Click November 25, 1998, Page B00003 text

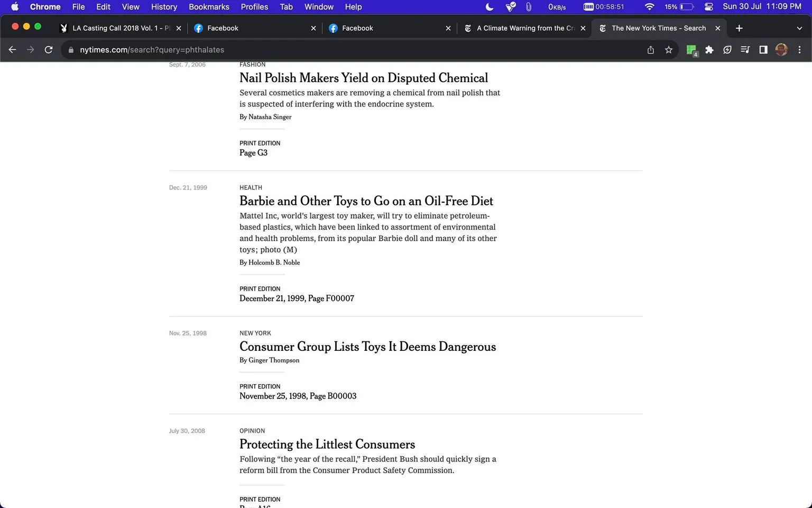tap(298, 396)
